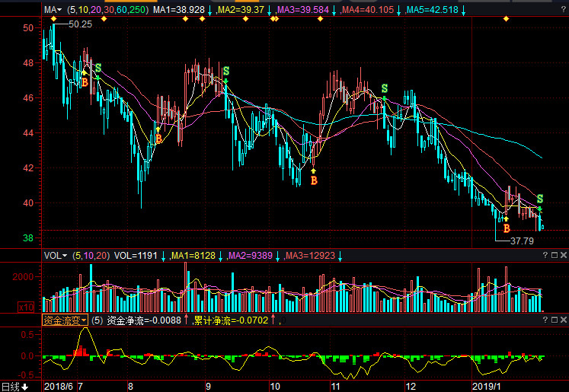569x392 pixels.
Task: Click the rightmost yellow diamond event marker
Action: [x=506, y=19]
